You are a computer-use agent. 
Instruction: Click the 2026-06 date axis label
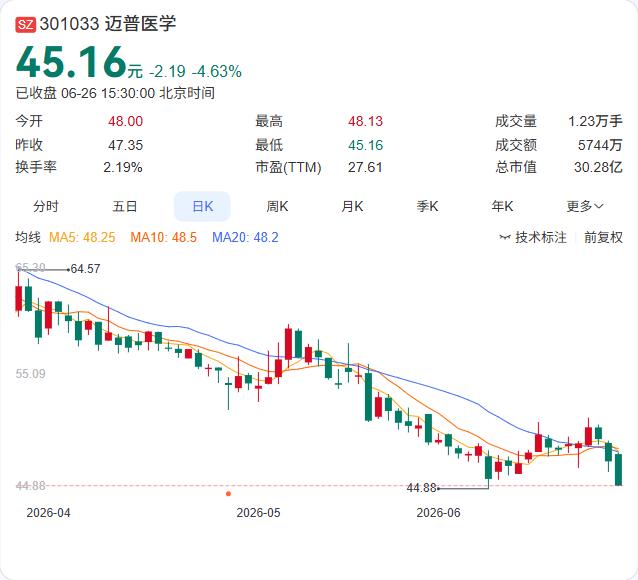click(438, 512)
